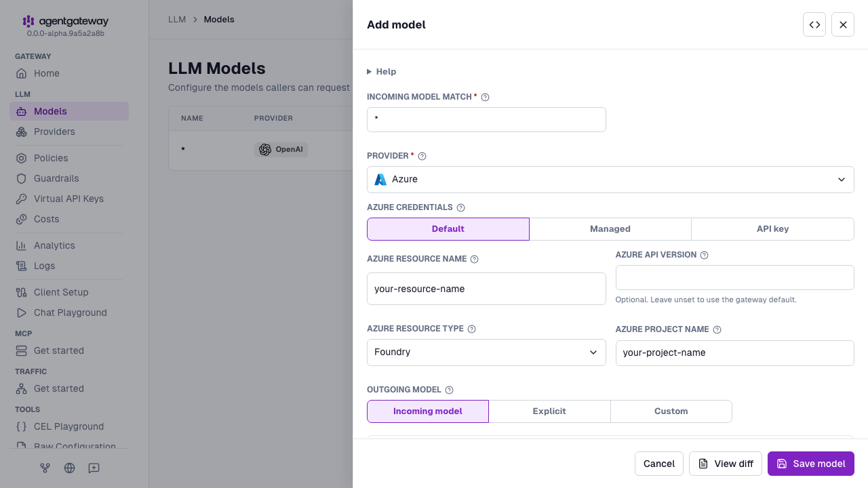Open the Chat Playground page
868x488 pixels.
pos(69,312)
